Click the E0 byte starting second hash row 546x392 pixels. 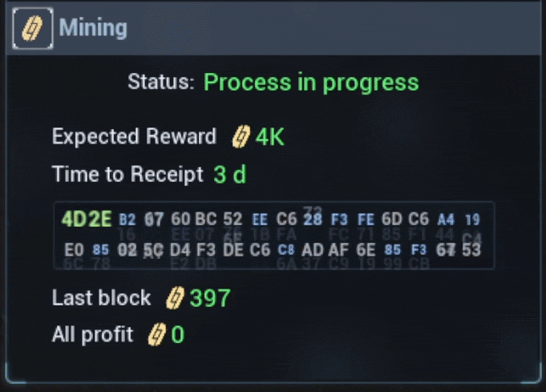point(75,250)
